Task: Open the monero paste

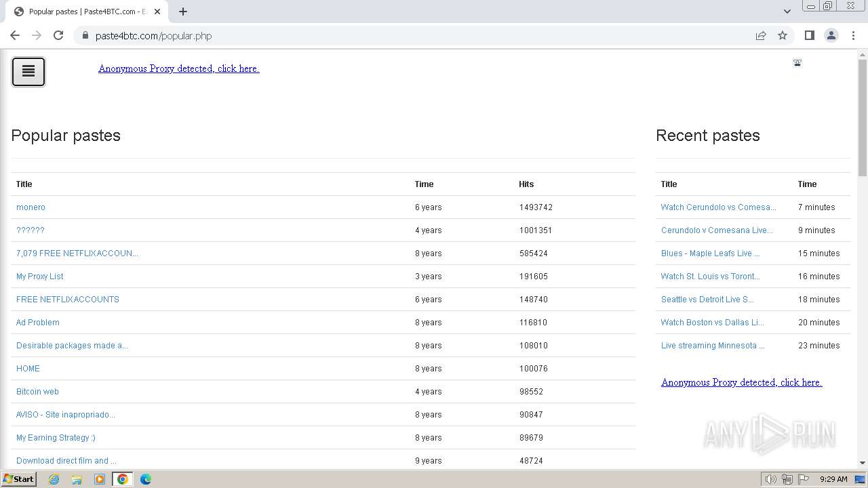Action: click(31, 207)
